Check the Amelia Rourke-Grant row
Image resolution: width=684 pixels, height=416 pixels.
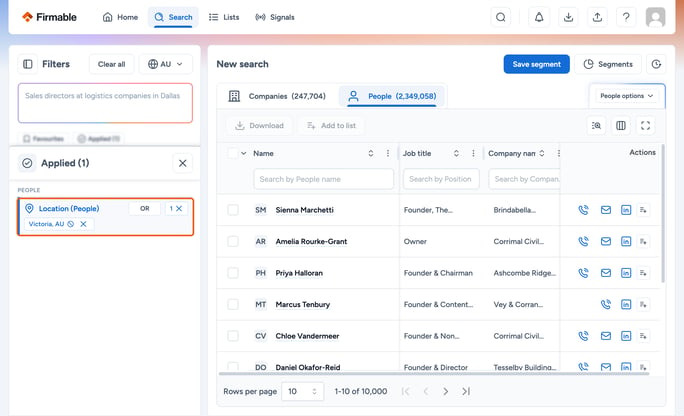(233, 241)
